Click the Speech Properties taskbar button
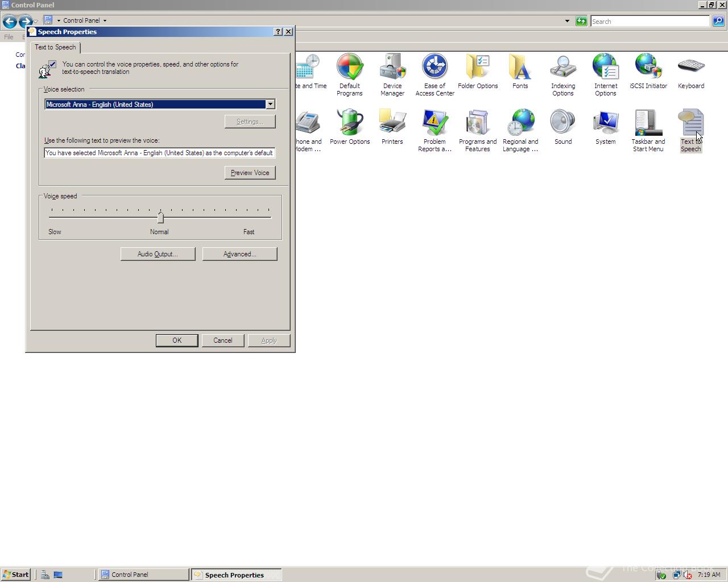 pos(236,575)
